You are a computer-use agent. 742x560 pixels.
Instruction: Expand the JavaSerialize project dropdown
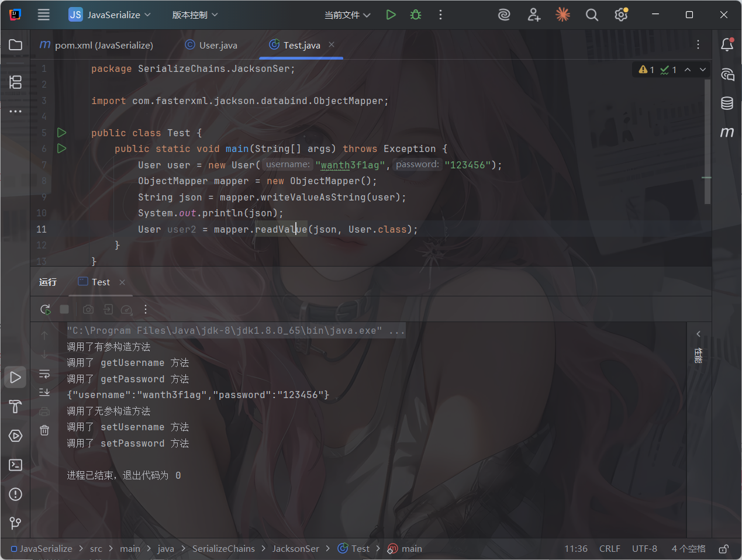click(110, 15)
